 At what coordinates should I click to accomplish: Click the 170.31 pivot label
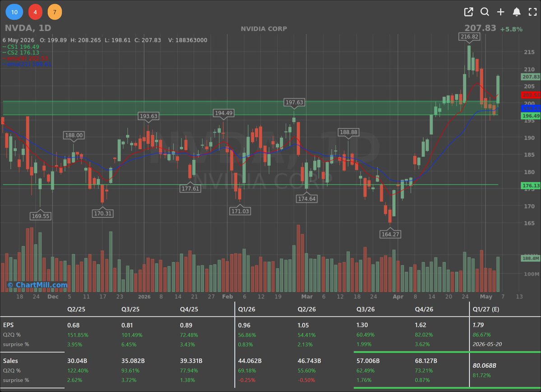tap(103, 213)
